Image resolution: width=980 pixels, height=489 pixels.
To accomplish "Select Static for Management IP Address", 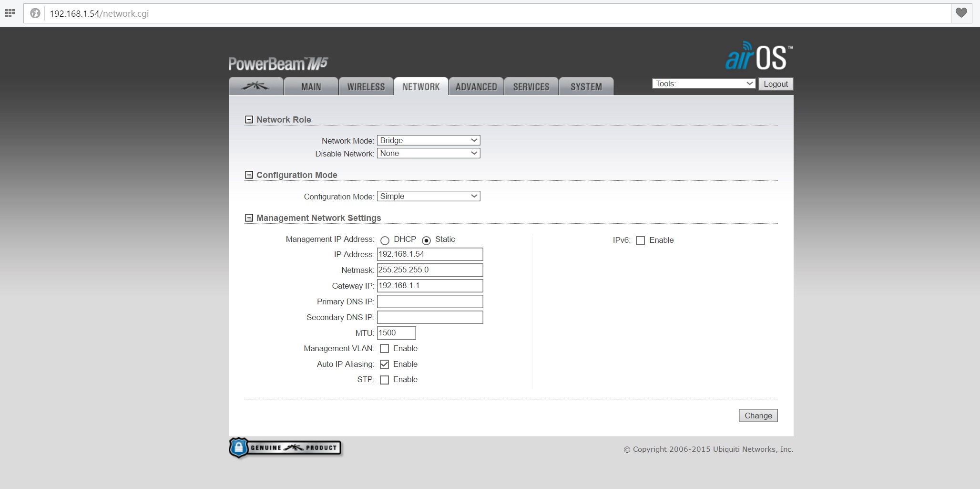I will [426, 240].
